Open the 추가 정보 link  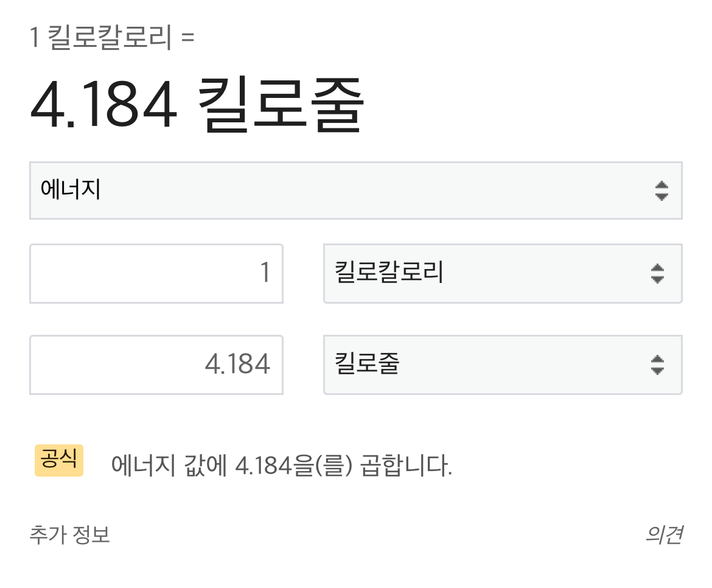click(x=69, y=535)
